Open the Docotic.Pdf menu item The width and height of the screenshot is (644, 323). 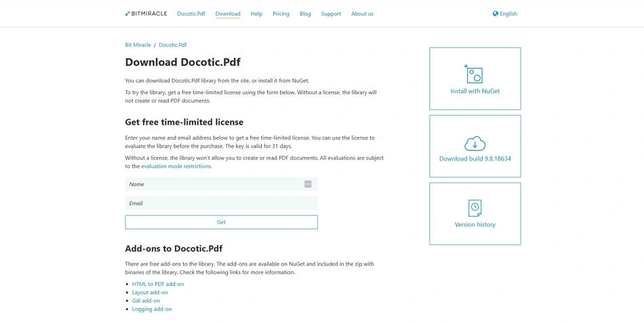[191, 14]
